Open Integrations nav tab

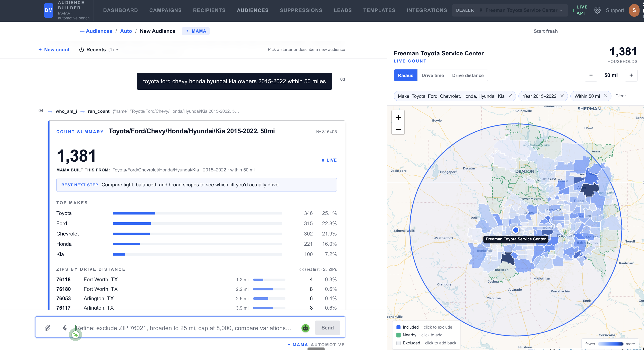click(427, 10)
